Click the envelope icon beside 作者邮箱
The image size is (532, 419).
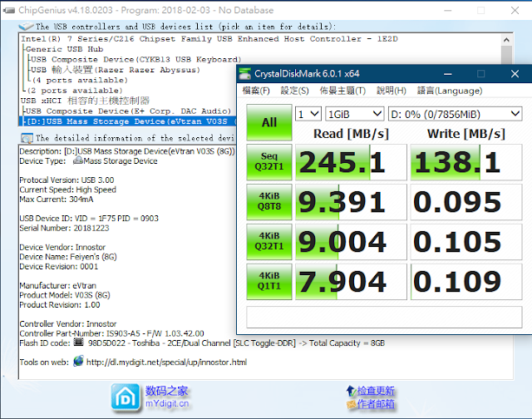pos(351,404)
